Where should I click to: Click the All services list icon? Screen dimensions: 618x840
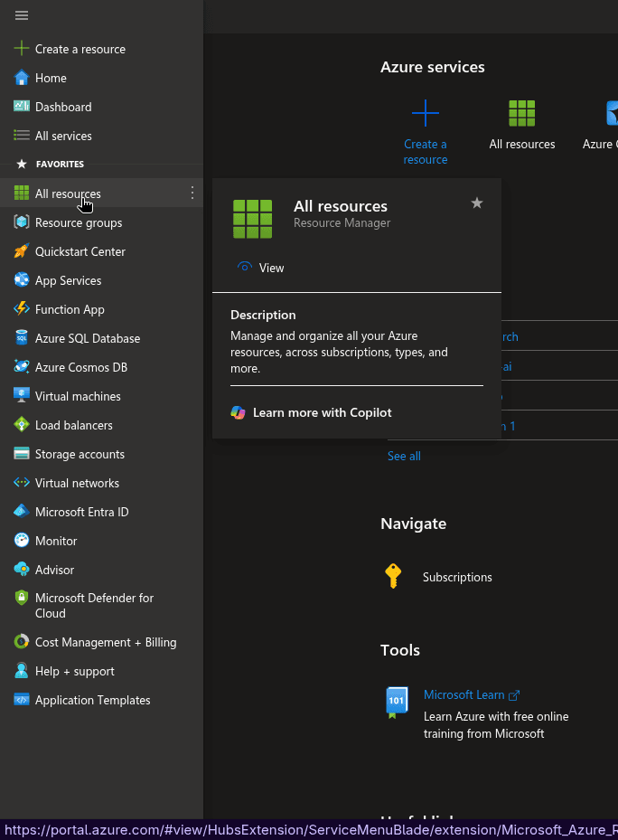[x=22, y=135]
